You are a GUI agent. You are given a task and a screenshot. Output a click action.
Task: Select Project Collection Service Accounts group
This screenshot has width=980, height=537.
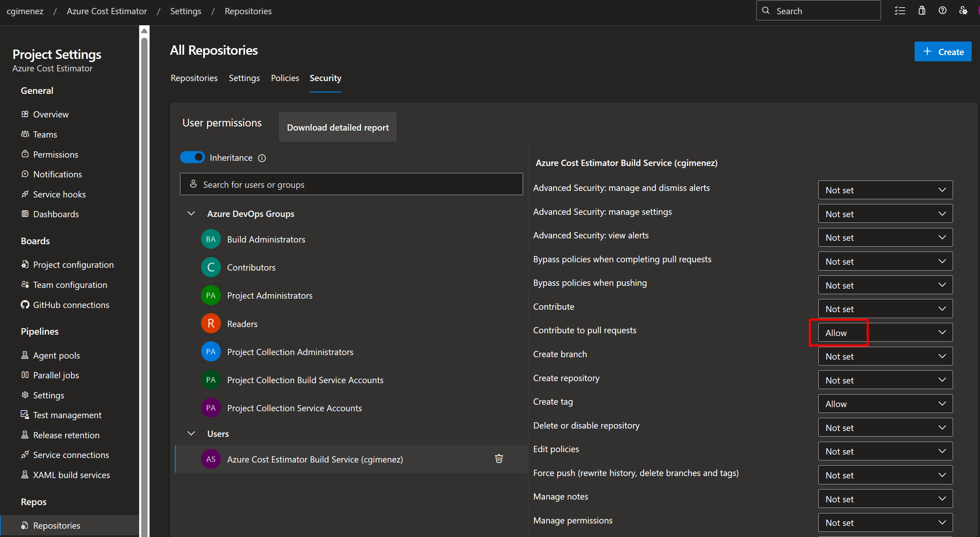tap(351, 408)
